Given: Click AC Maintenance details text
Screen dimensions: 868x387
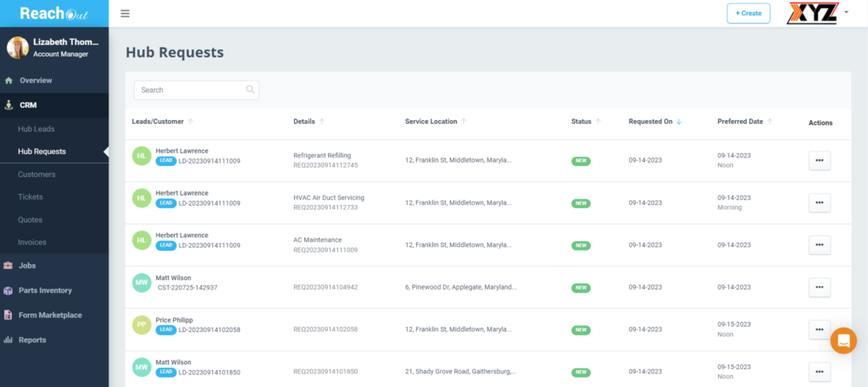Looking at the screenshot, I should [318, 240].
